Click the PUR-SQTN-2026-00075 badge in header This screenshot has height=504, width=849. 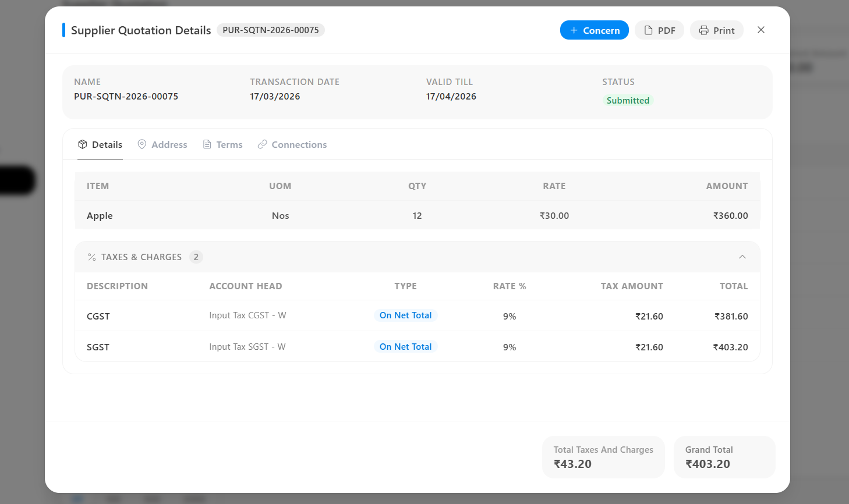[271, 30]
